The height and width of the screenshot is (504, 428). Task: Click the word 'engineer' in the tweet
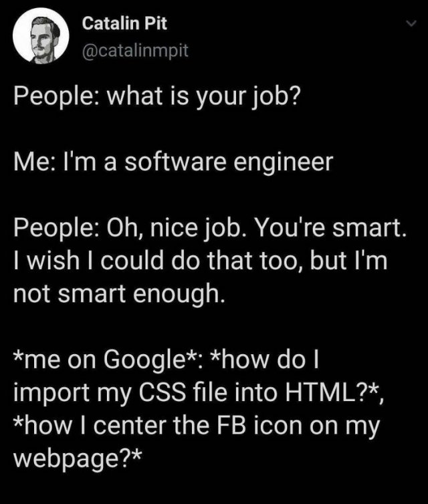283,162
